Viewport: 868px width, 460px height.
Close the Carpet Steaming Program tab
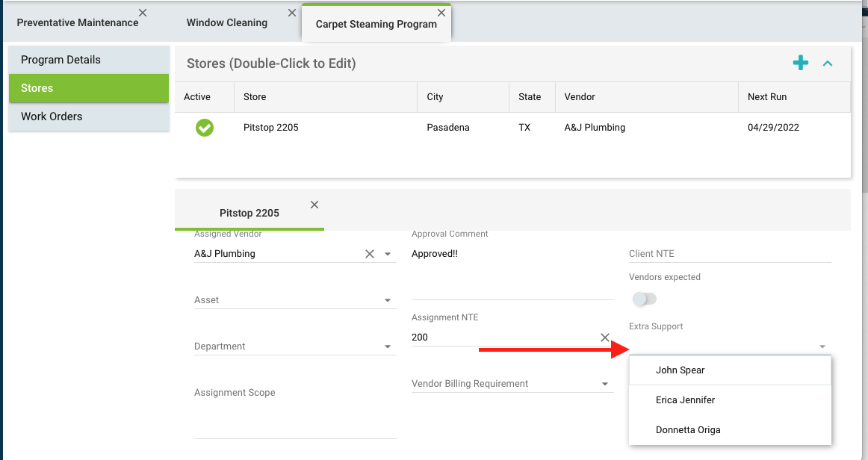coord(441,13)
